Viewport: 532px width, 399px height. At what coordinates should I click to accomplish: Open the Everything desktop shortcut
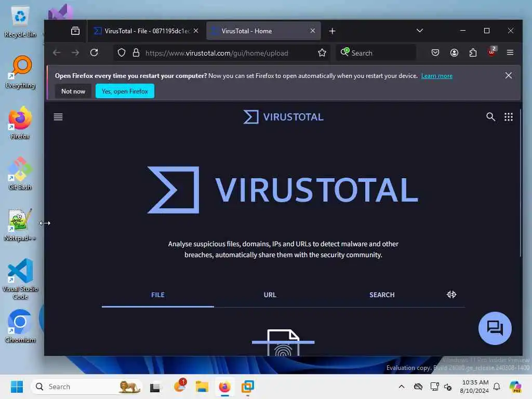[x=20, y=72]
